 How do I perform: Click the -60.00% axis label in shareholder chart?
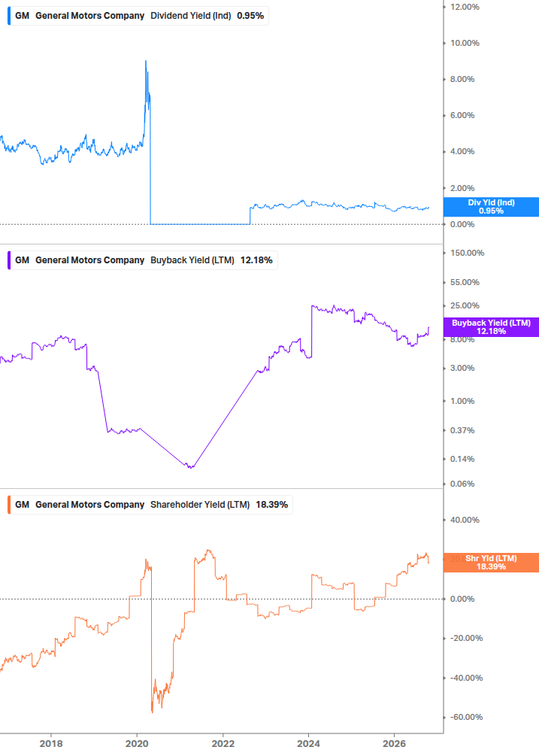466,718
